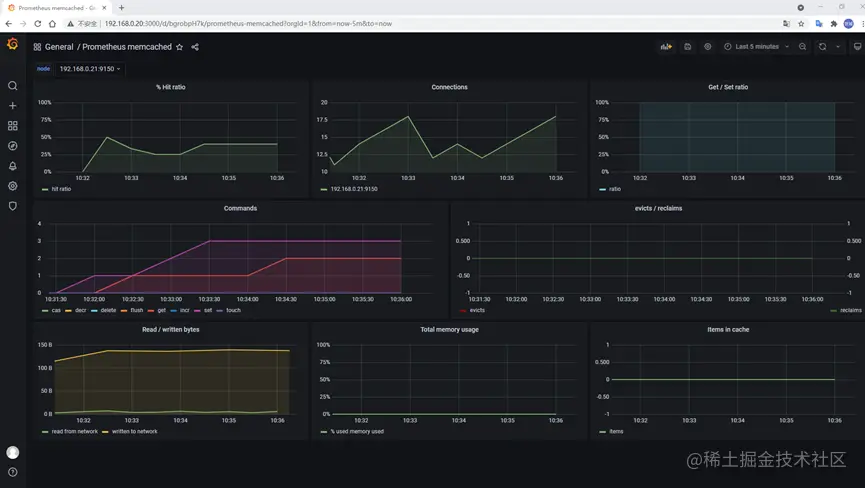Viewport: 865px width, 488px height.
Task: Cycle view mode with the monitor icon
Action: click(857, 47)
